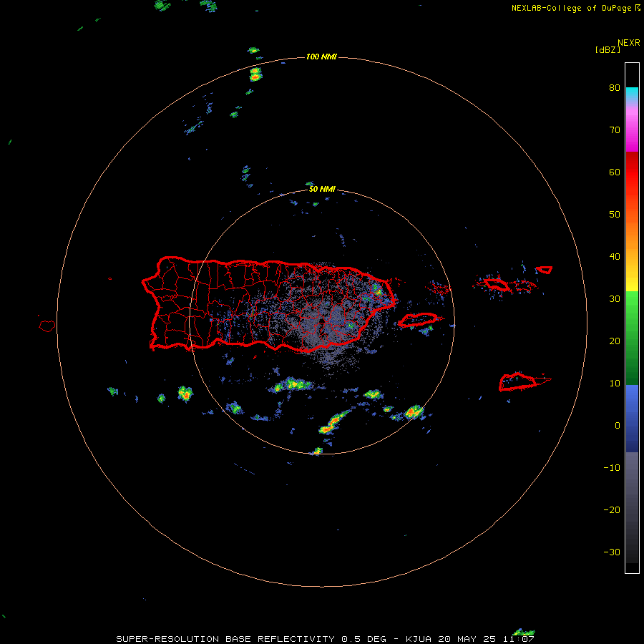Click the 30 value on the dBZ scale
This screenshot has height=644, width=644.
tap(615, 299)
